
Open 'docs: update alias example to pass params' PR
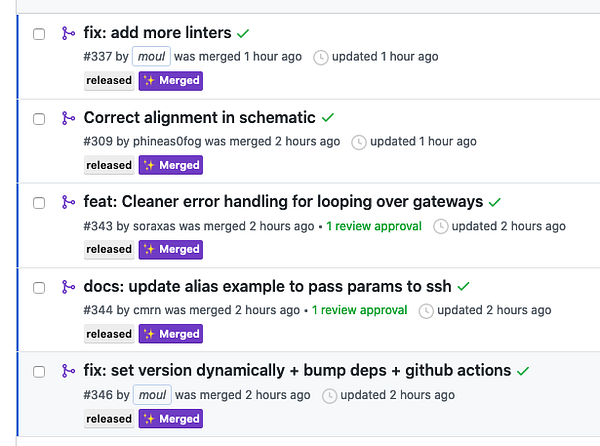pos(267,286)
